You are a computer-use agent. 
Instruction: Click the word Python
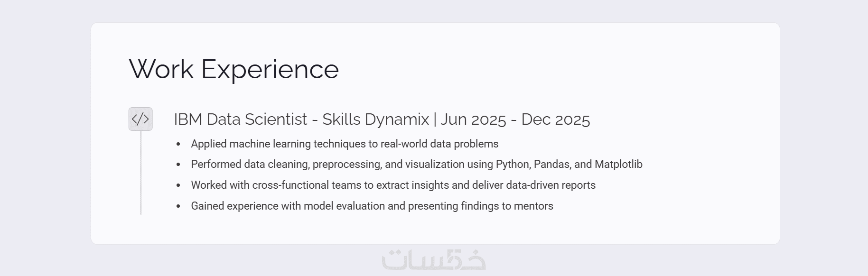click(x=512, y=165)
